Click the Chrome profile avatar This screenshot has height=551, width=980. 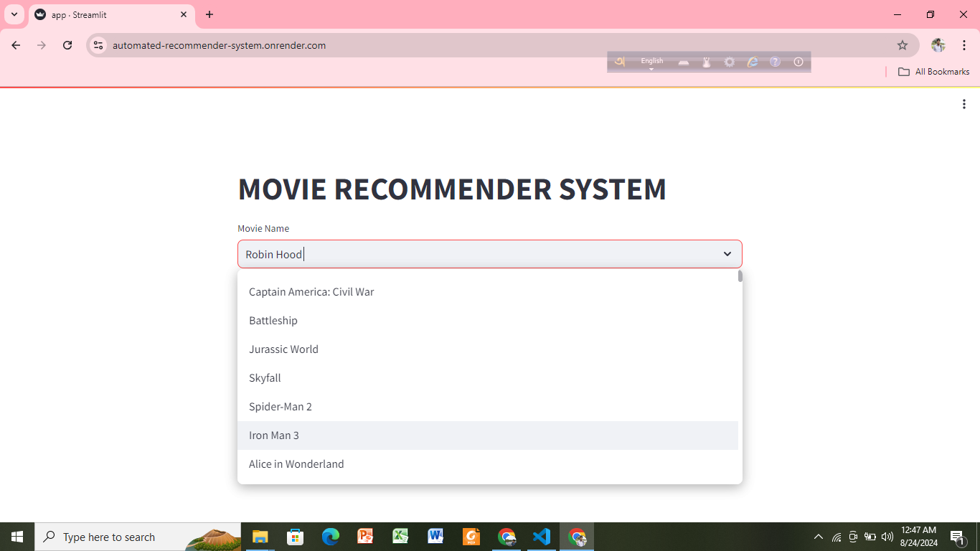coord(938,44)
